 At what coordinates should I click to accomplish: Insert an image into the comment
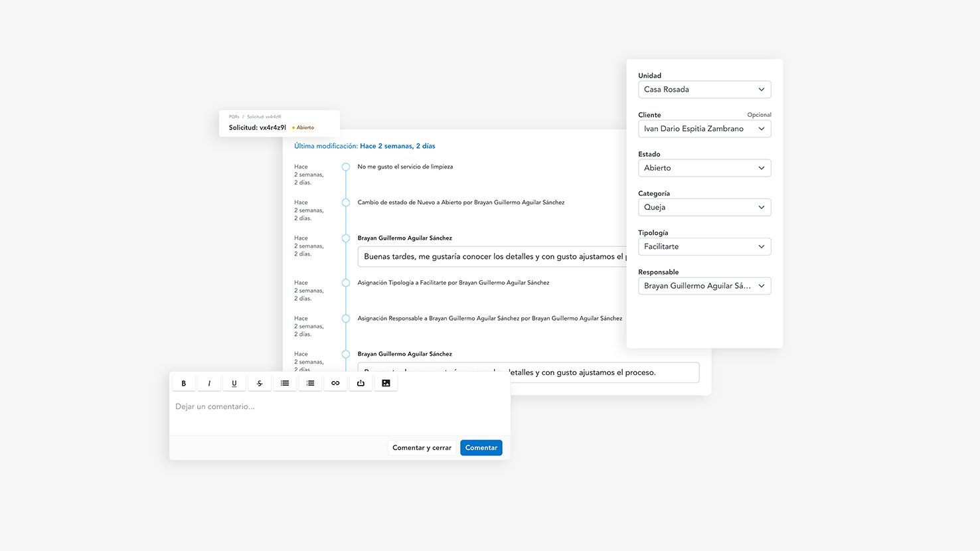click(x=386, y=383)
